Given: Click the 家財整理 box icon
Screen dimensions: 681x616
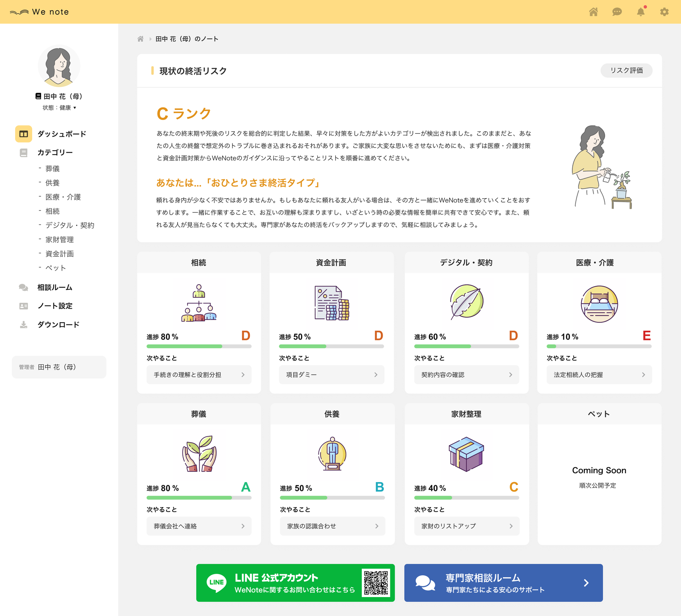Looking at the screenshot, I should coord(466,454).
